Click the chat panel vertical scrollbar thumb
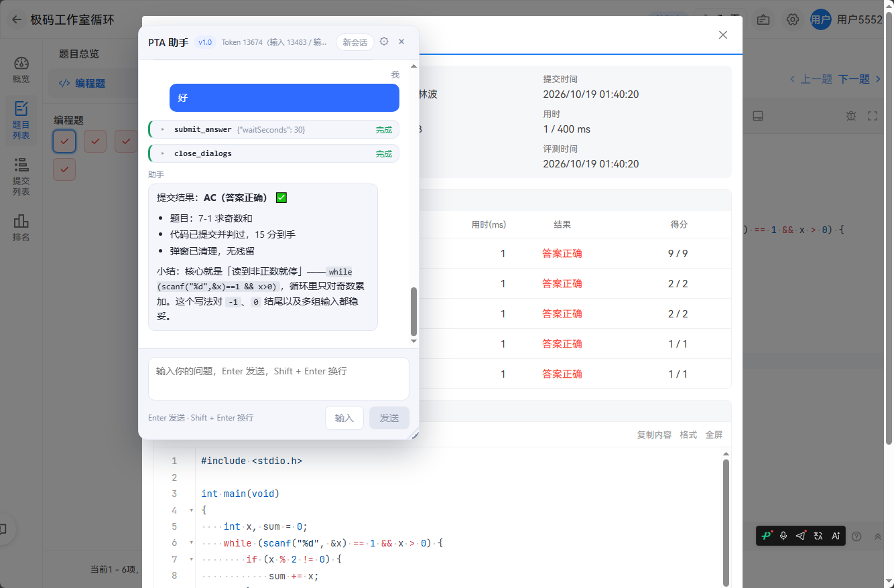 [413, 311]
